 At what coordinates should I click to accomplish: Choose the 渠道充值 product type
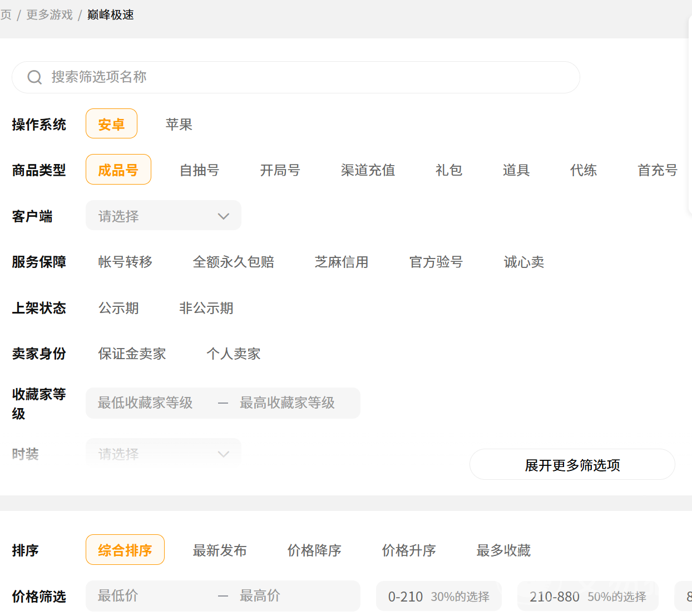pyautogui.click(x=368, y=170)
